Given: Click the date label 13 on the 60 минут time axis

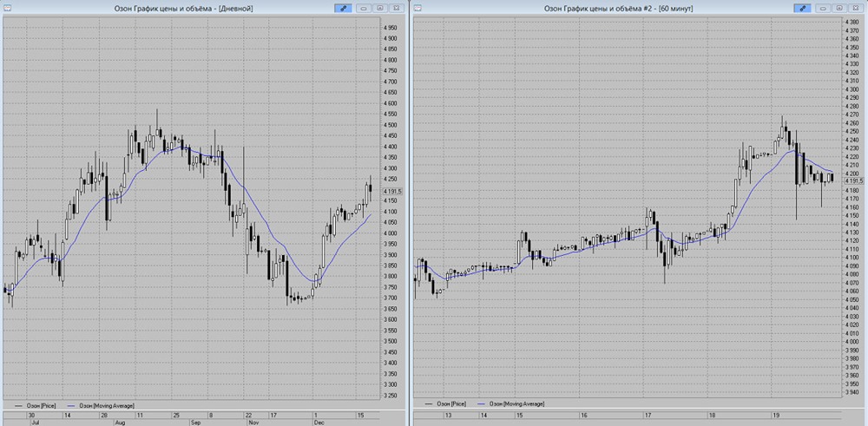Looking at the screenshot, I should coord(449,416).
